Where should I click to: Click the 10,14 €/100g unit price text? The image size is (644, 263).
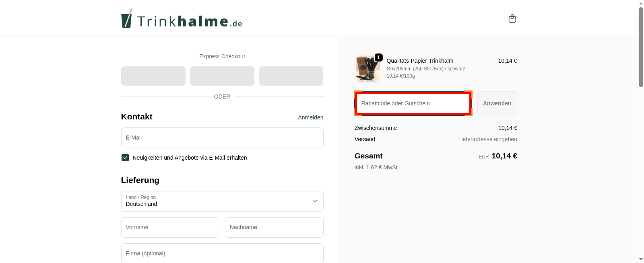400,76
